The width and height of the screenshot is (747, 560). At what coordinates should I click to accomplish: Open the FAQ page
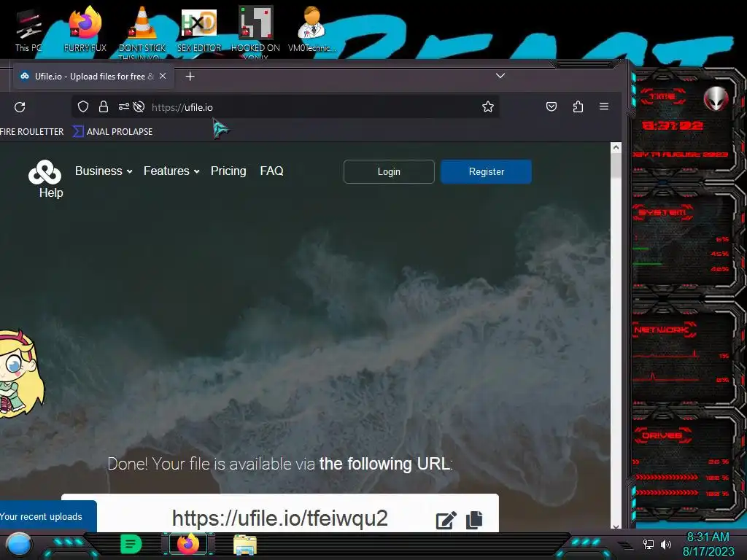coord(271,171)
